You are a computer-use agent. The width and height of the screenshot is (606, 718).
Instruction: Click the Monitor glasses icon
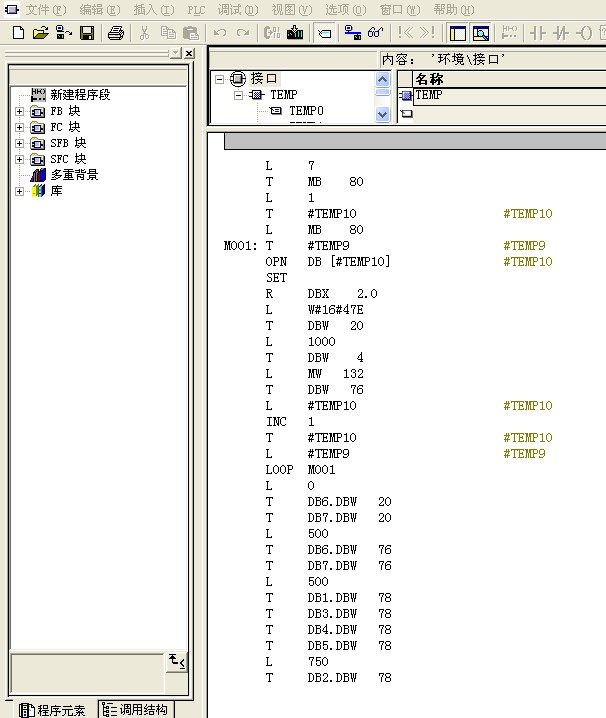coord(375,33)
